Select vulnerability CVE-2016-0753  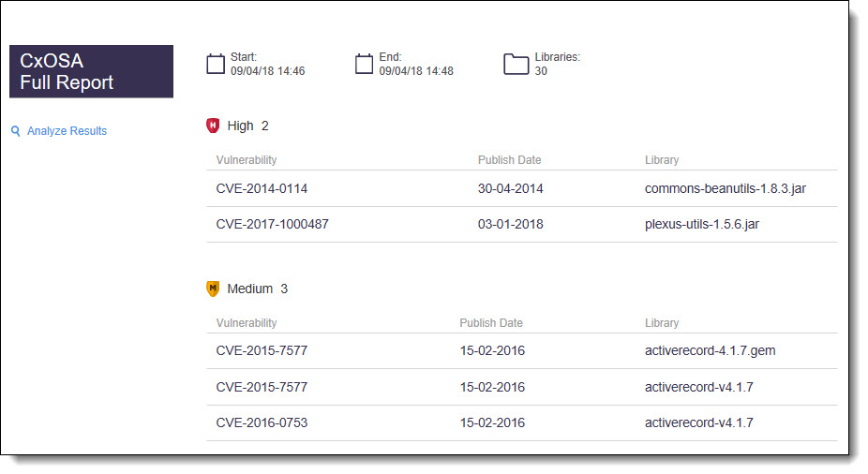click(x=262, y=422)
